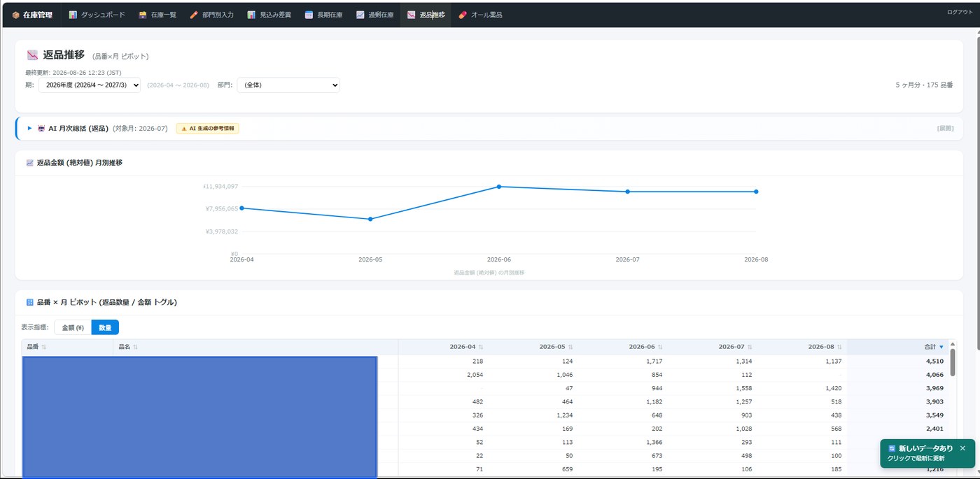Sort by 品番 column sort icon
980x479 pixels.
point(44,347)
